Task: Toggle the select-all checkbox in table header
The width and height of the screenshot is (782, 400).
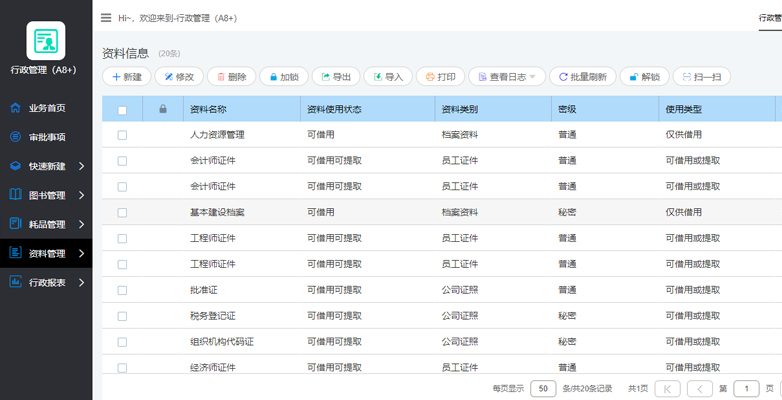Action: pos(122,109)
